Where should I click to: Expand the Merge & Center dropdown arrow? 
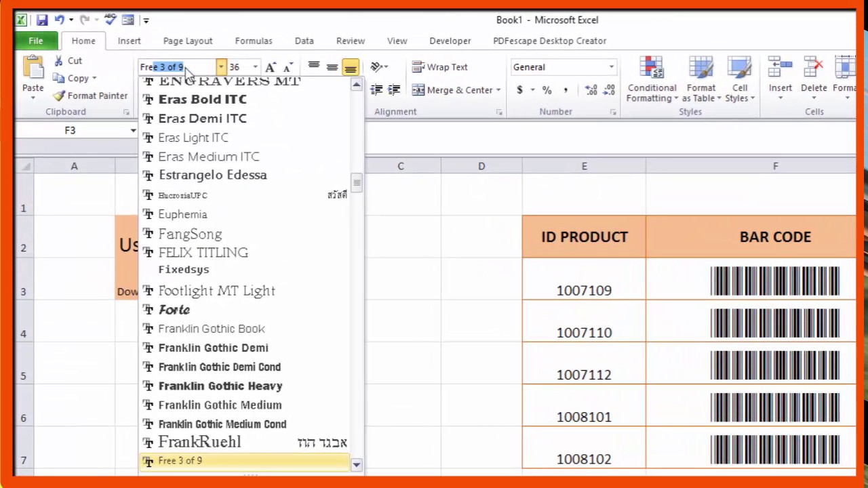pyautogui.click(x=498, y=90)
